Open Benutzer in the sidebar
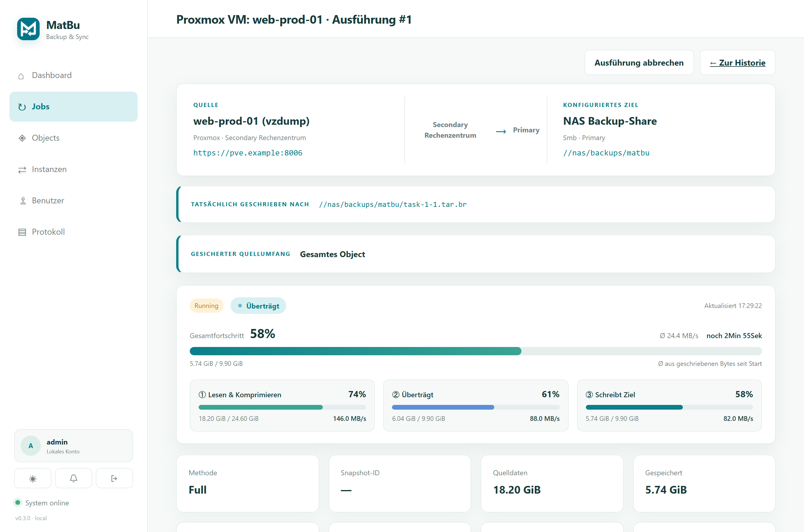Viewport: 804px width, 532px height. pos(74,200)
